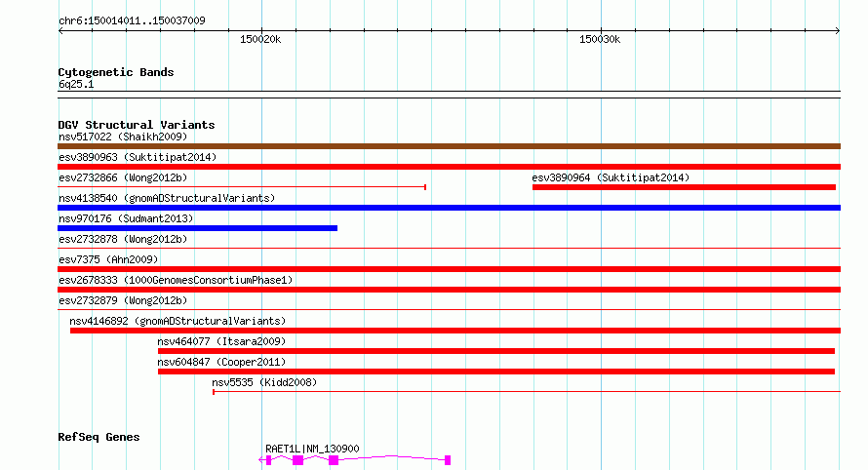This screenshot has height=470, width=868.
Task: Open the esv3890964 (Suktitipat2014) label
Action: coord(611,177)
